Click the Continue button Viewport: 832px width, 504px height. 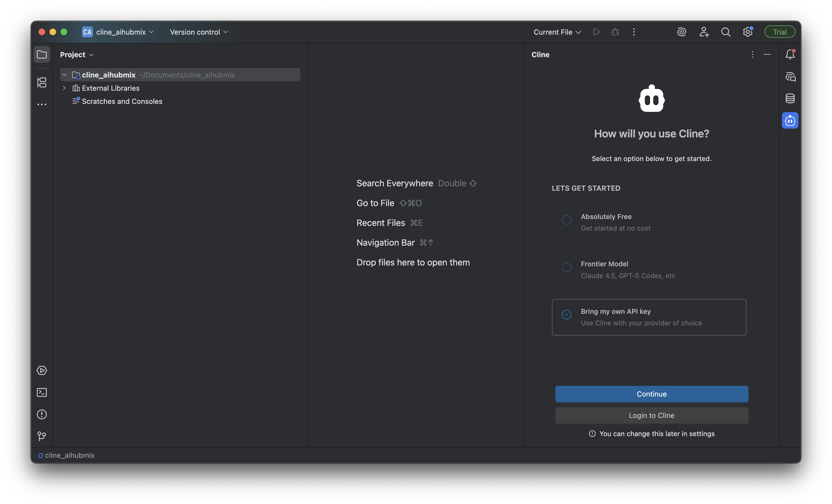click(x=651, y=394)
